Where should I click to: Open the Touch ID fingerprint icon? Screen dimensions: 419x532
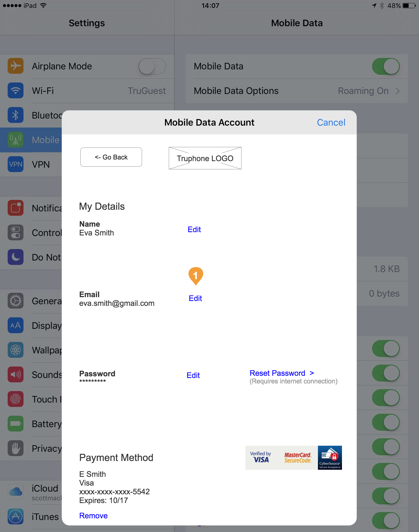tap(16, 399)
